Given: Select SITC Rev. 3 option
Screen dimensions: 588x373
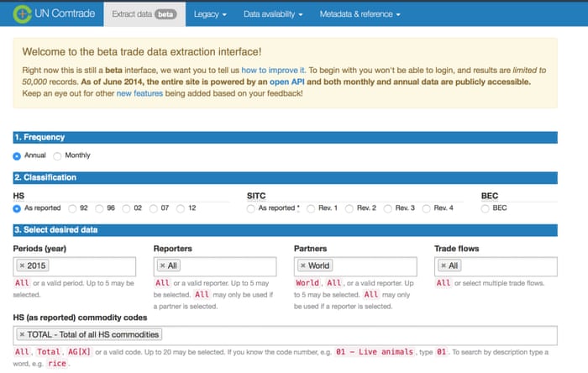Looking at the screenshot, I should click(387, 208).
